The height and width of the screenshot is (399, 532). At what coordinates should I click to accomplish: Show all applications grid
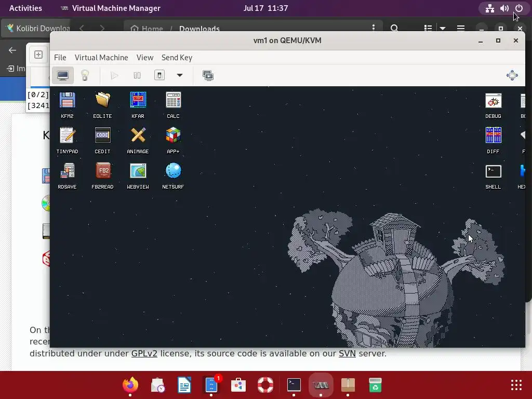(516, 385)
